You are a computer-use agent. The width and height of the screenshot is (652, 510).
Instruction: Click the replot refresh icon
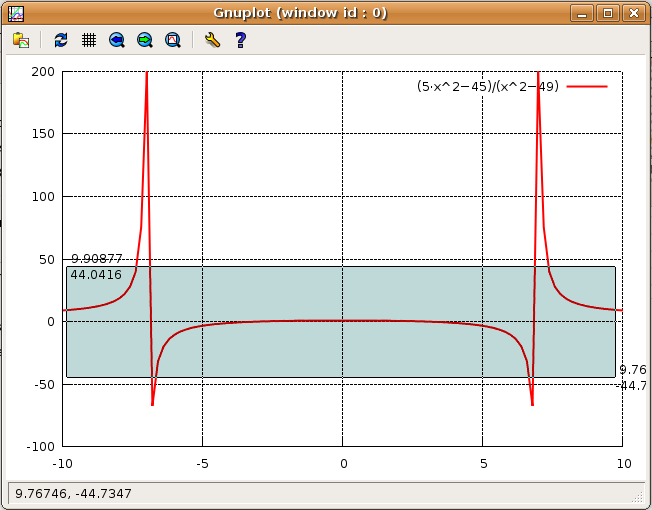tap(61, 40)
